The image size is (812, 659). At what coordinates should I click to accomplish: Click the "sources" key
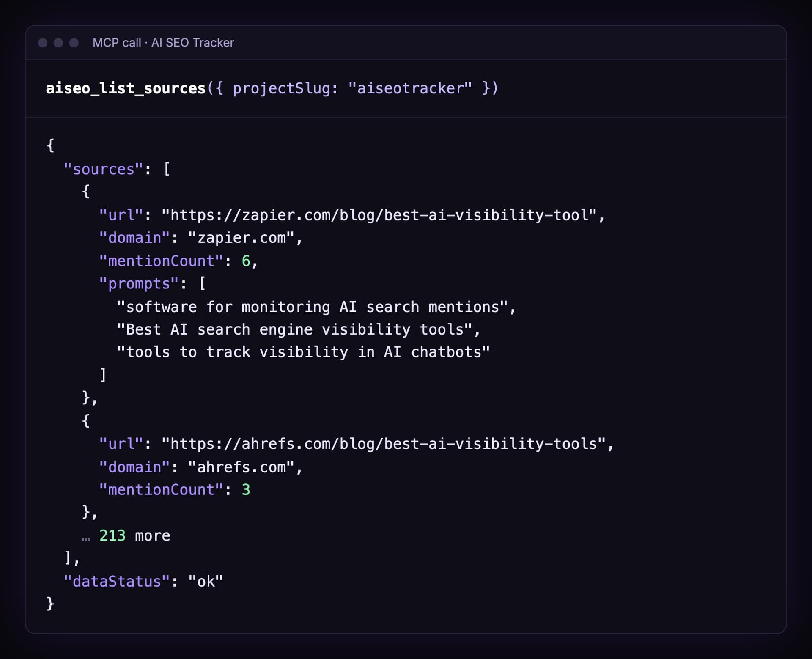click(x=104, y=169)
